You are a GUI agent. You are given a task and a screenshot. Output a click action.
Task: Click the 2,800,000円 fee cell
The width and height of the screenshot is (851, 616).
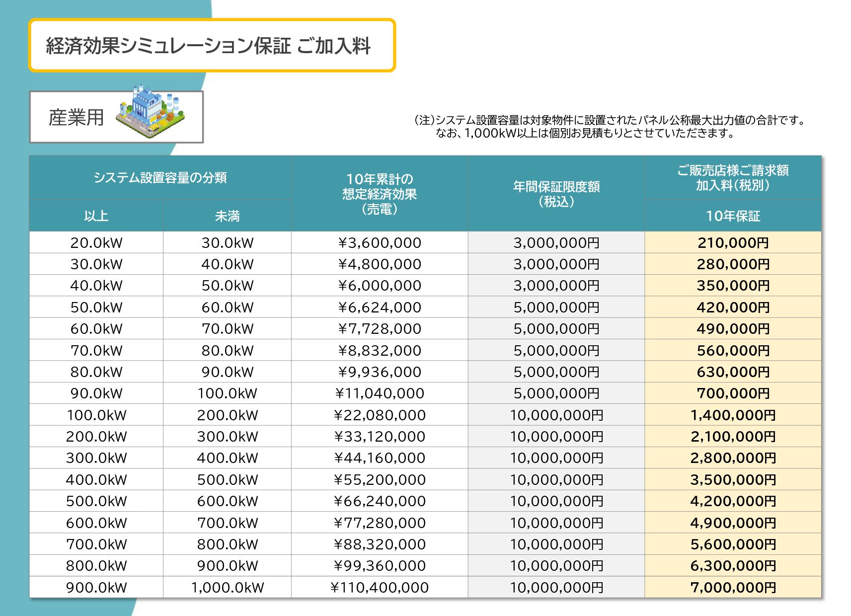click(x=733, y=458)
